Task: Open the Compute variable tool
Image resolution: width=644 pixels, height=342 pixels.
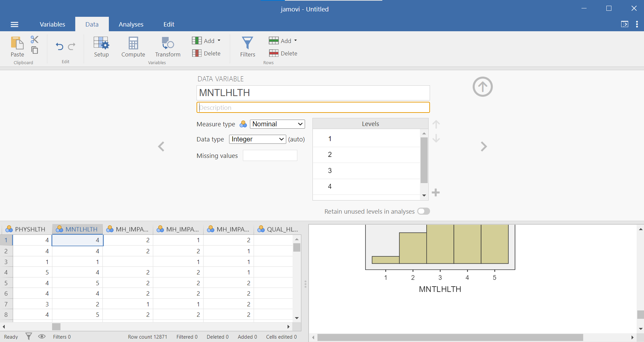Action: pos(133,47)
